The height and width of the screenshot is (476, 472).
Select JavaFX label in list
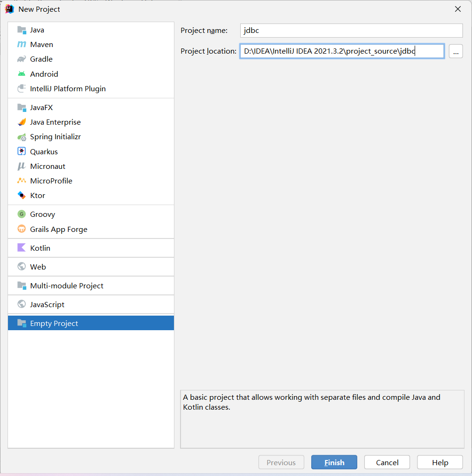[x=41, y=107]
